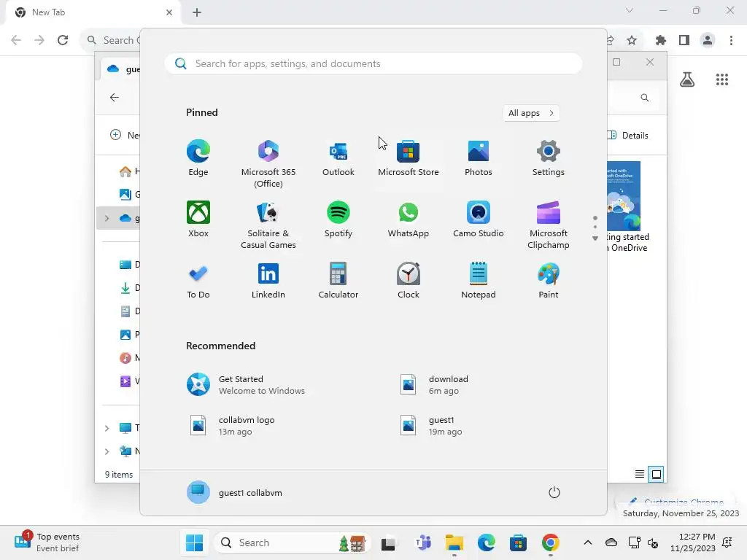Open recommended collabvm logo file
Image resolution: width=747 pixels, height=560 pixels.
coord(233,426)
